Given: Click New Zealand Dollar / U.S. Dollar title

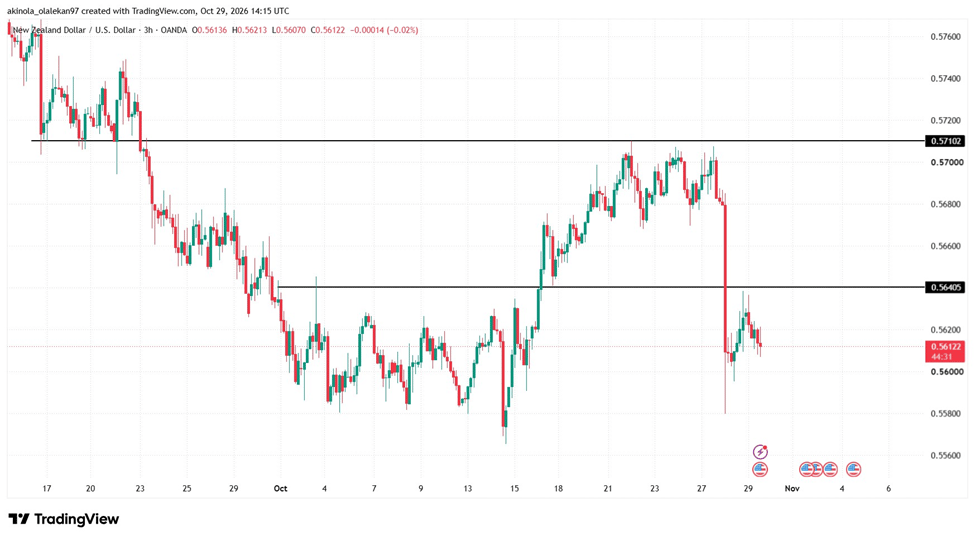Looking at the screenshot, I should click(74, 30).
